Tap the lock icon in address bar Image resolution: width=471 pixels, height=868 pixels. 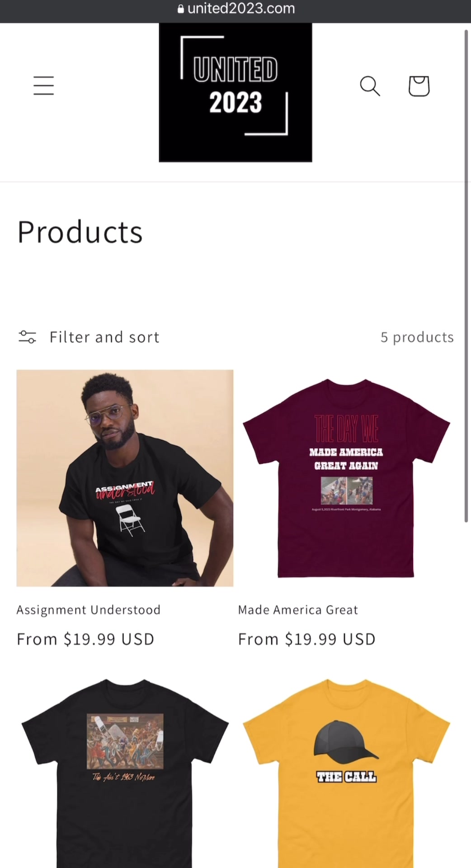tap(181, 9)
